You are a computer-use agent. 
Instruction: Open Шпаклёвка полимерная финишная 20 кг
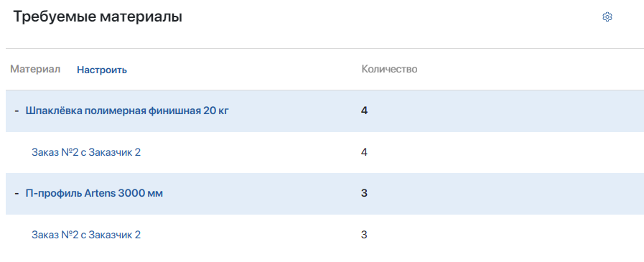127,111
